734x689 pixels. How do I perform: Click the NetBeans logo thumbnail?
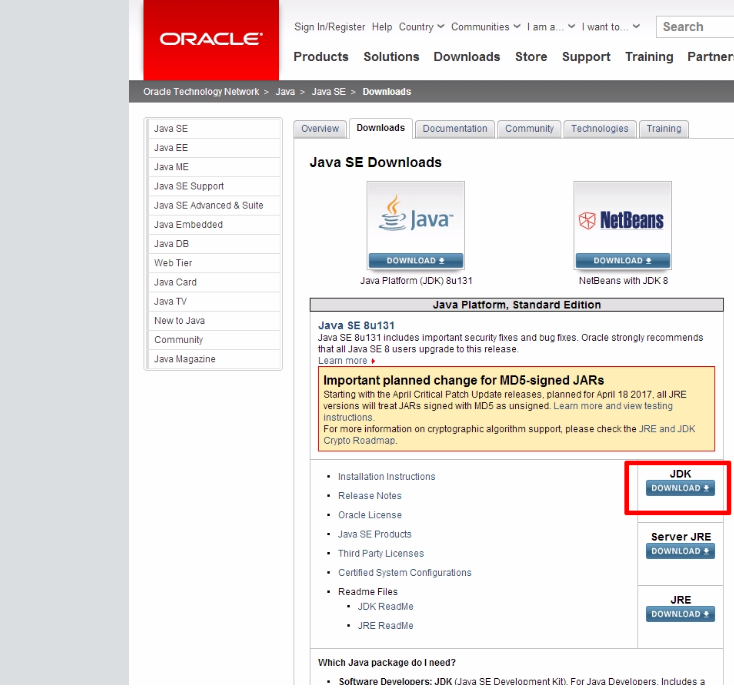[622, 218]
